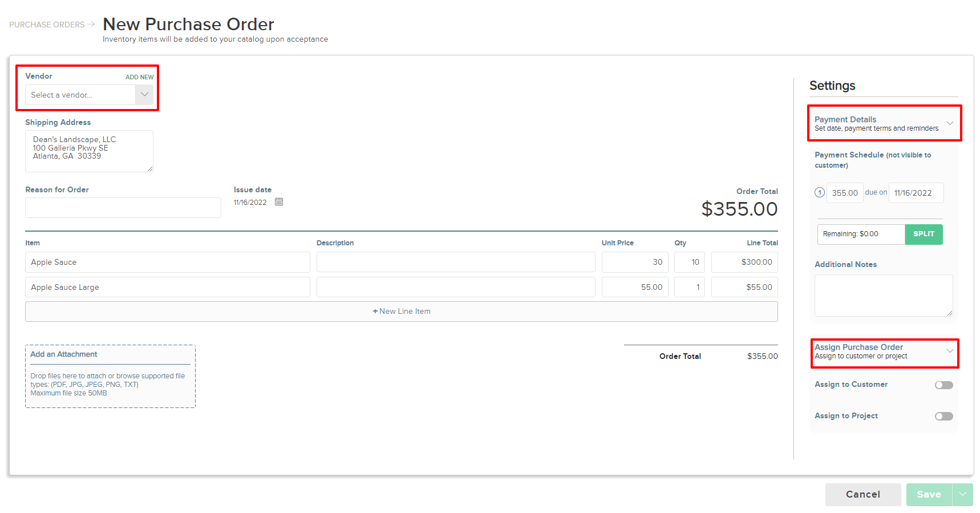Image resolution: width=980 pixels, height=513 pixels.
Task: Select the Apple Sauce item field
Action: (168, 262)
